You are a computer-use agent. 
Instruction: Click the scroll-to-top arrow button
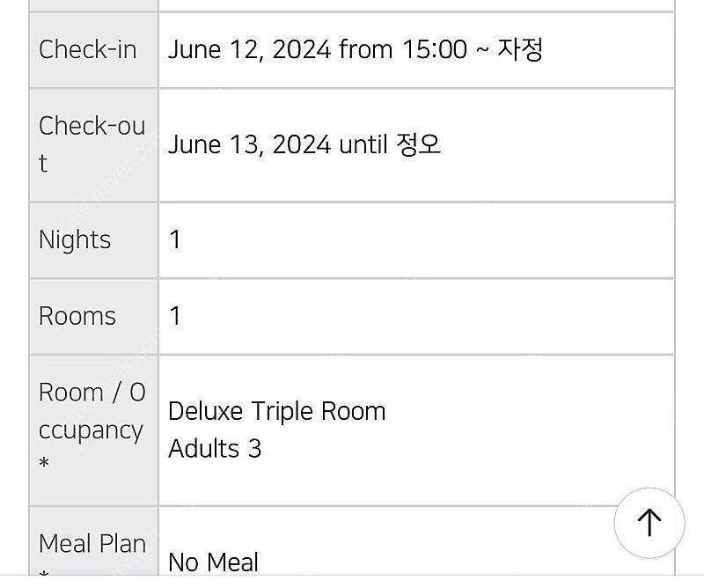coord(649,522)
